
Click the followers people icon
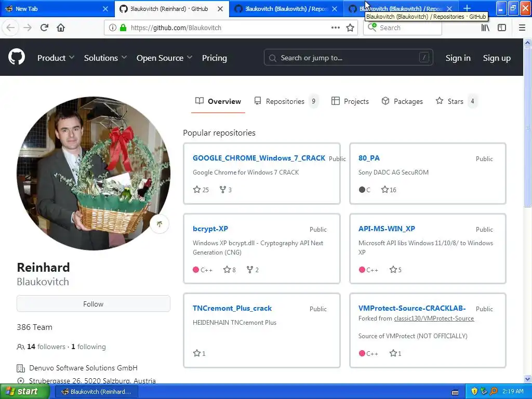point(21,347)
